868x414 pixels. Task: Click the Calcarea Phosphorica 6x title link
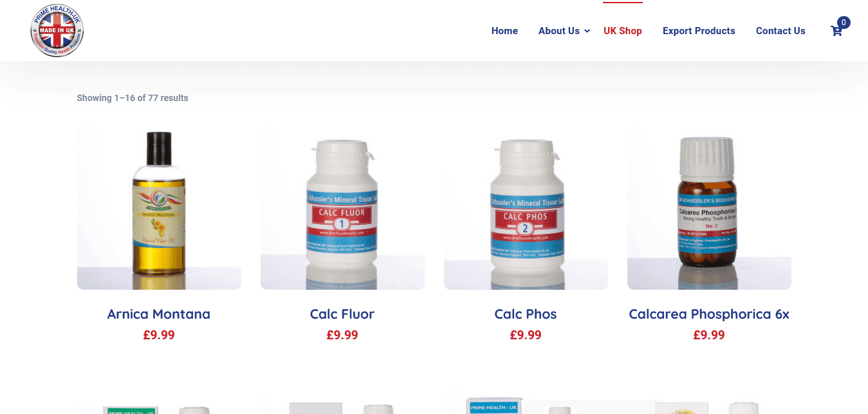pos(709,314)
